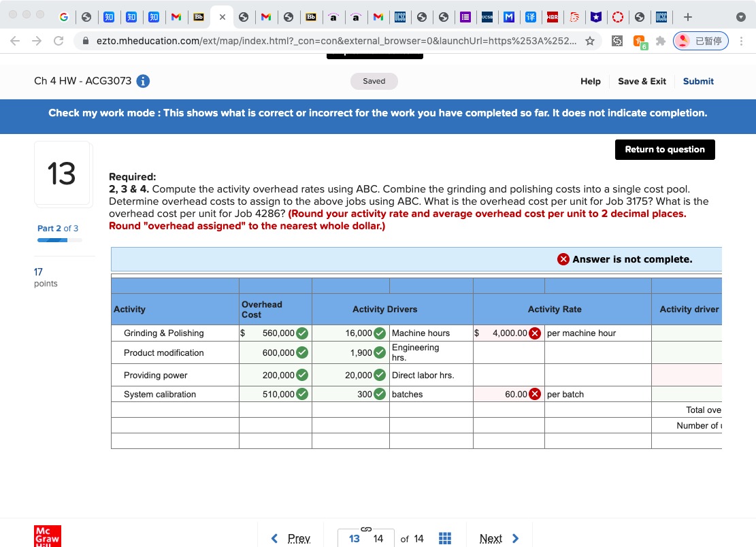Click the Grinding & Polishing row label
This screenshot has height=547, width=756.
tap(164, 333)
